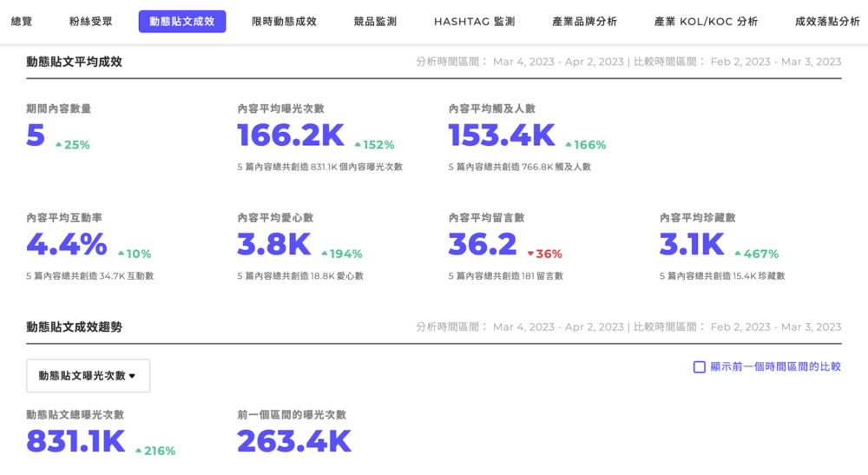Open the 成效落點分析 tab
Screen dimensions: 868x475
pos(827,22)
